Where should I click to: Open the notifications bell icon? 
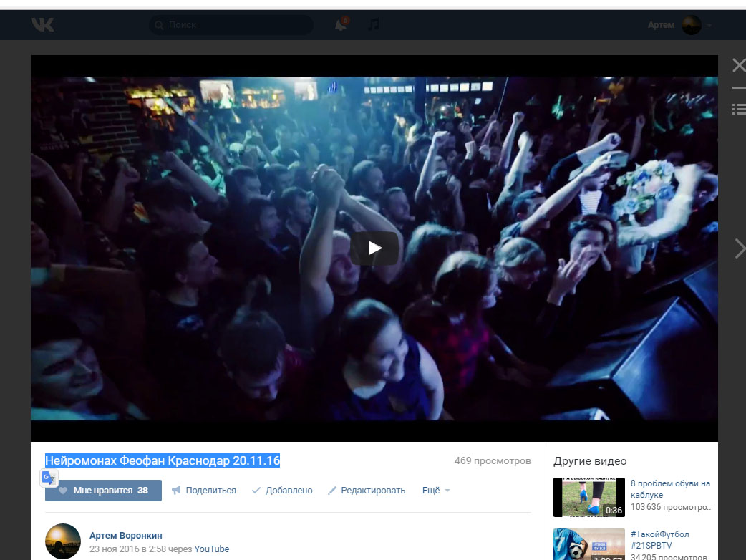341,24
